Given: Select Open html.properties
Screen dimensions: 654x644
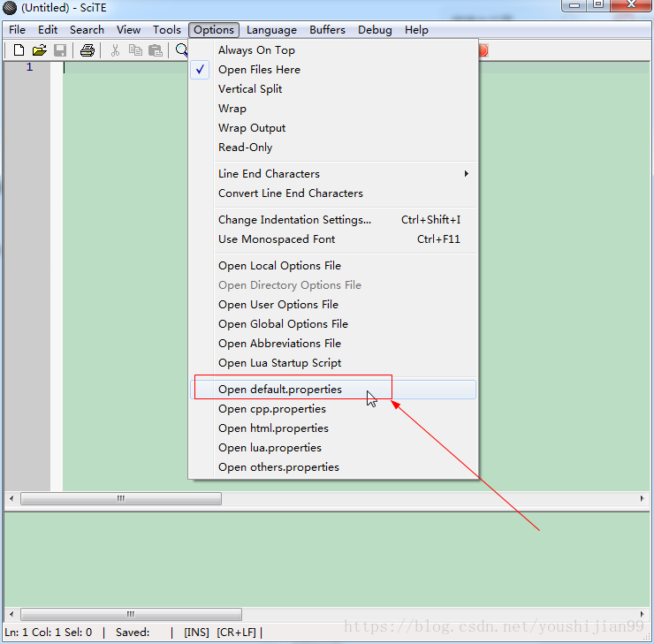Looking at the screenshot, I should (334, 428).
